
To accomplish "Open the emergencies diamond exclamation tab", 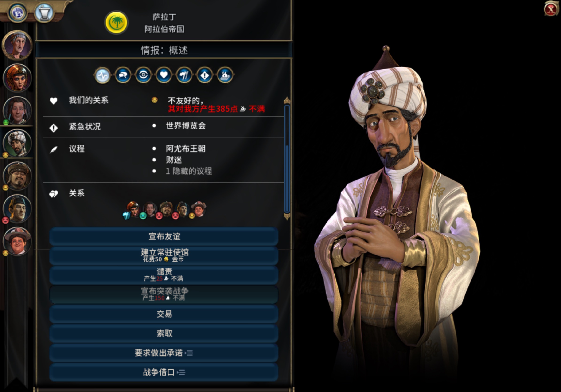I will click(x=205, y=75).
